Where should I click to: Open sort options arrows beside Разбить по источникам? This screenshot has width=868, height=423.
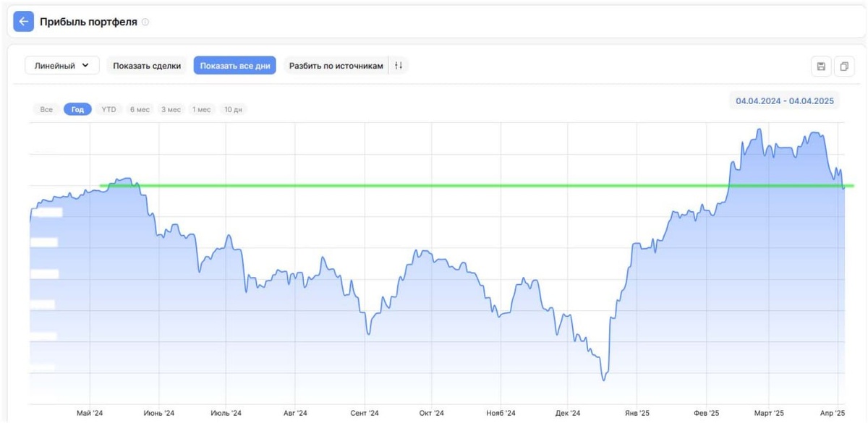pyautogui.click(x=399, y=66)
